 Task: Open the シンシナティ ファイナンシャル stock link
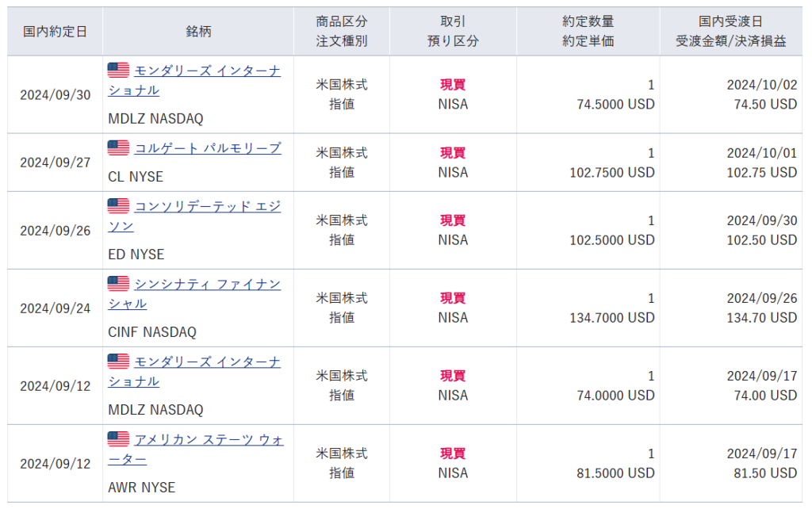207,284
